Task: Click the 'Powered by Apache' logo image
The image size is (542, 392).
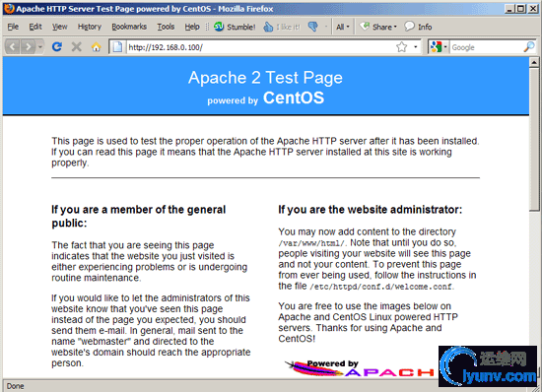Action: [360, 368]
